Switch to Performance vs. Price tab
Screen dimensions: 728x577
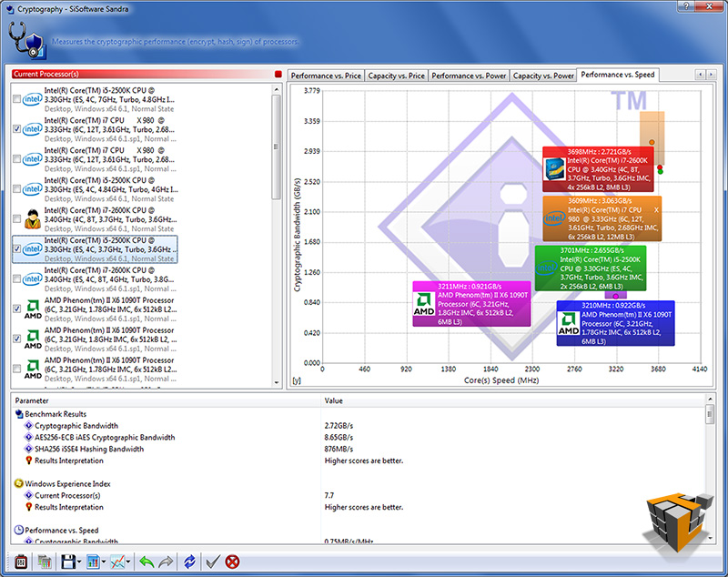[x=326, y=76]
